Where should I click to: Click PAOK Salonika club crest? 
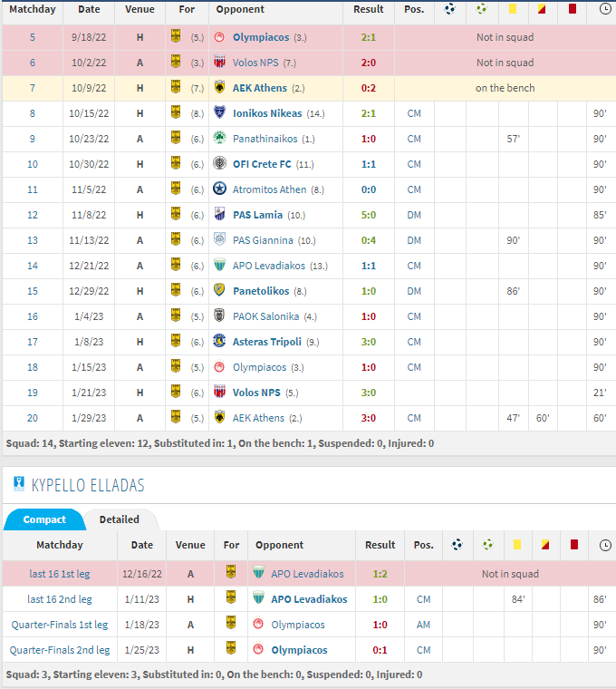pyautogui.click(x=219, y=315)
